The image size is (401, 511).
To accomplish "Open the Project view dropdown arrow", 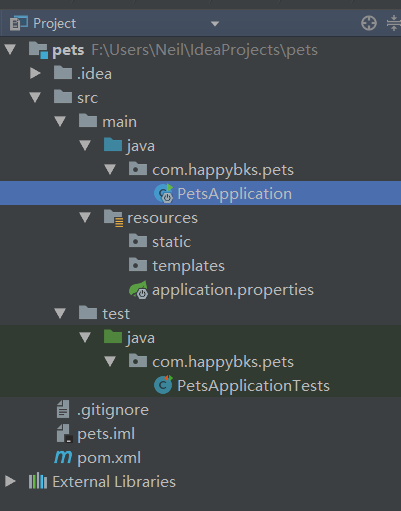I will pyautogui.click(x=215, y=24).
